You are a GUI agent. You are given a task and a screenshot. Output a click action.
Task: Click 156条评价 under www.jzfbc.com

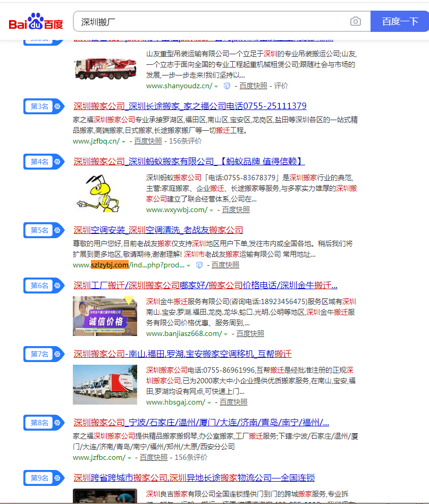pyautogui.click(x=191, y=457)
